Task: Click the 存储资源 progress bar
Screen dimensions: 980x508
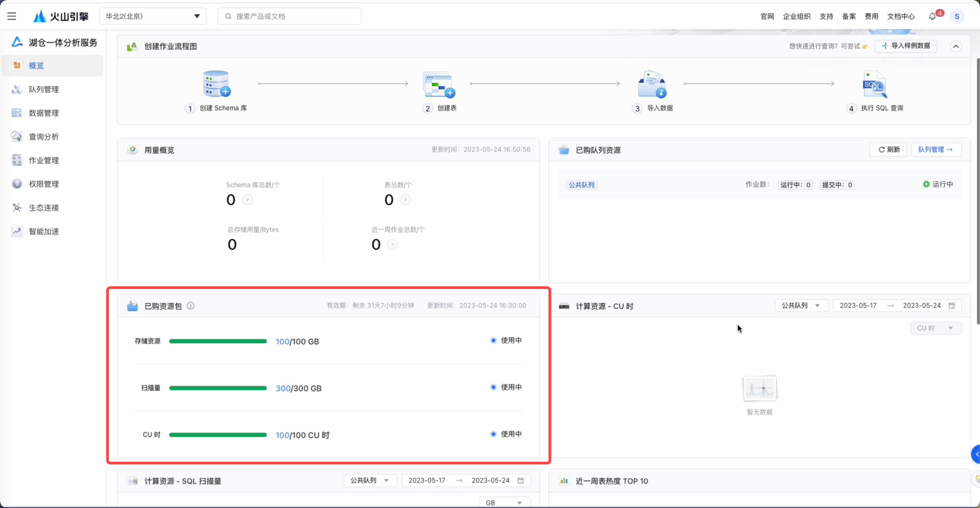Action: [218, 341]
